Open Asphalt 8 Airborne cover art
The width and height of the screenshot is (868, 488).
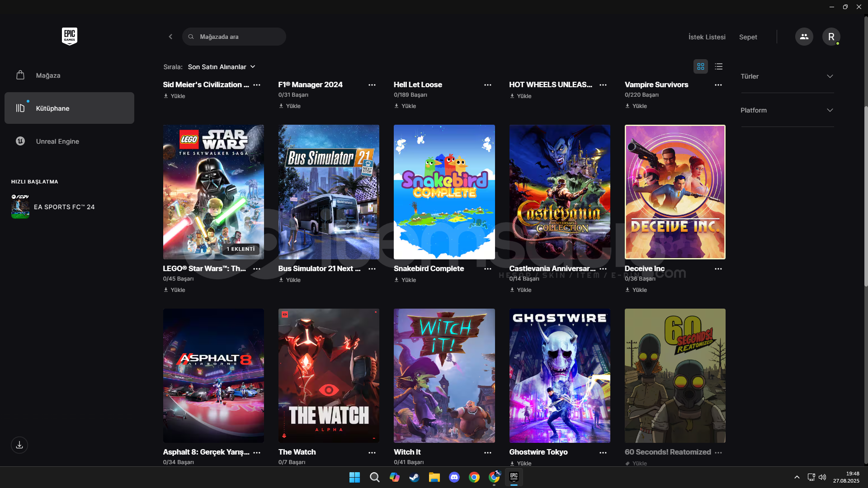(213, 376)
